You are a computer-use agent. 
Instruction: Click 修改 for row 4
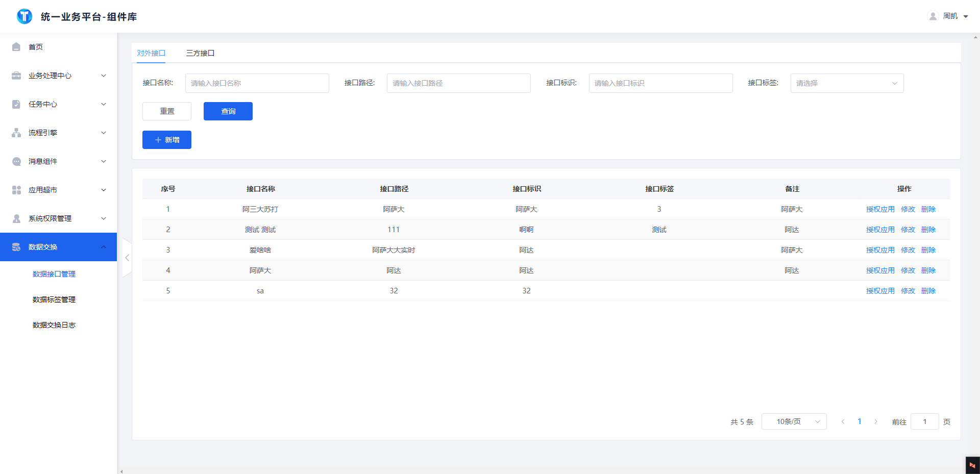click(908, 270)
